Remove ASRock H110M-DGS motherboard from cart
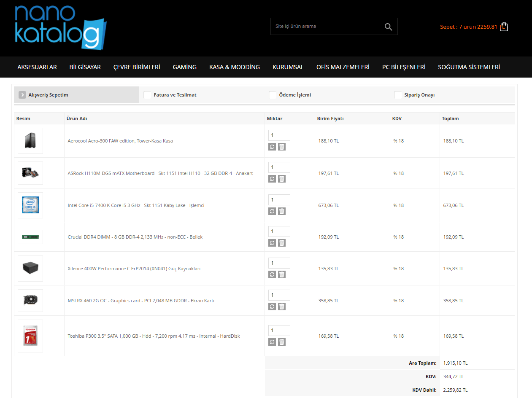This screenshot has height=398, width=532. [282, 179]
